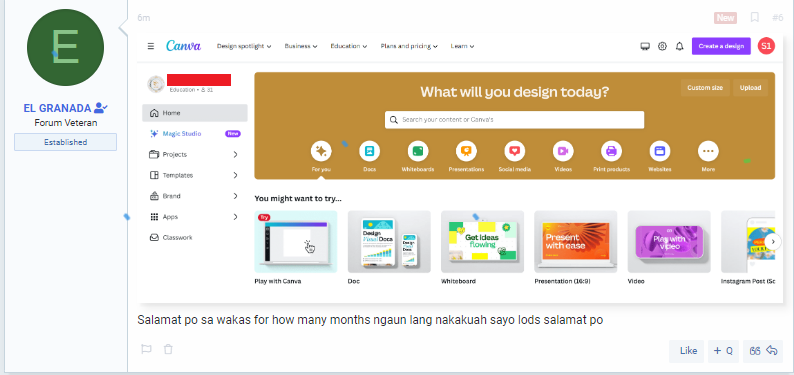The height and width of the screenshot is (375, 794).
Task: Expand the Projects chevron
Action: tap(235, 154)
